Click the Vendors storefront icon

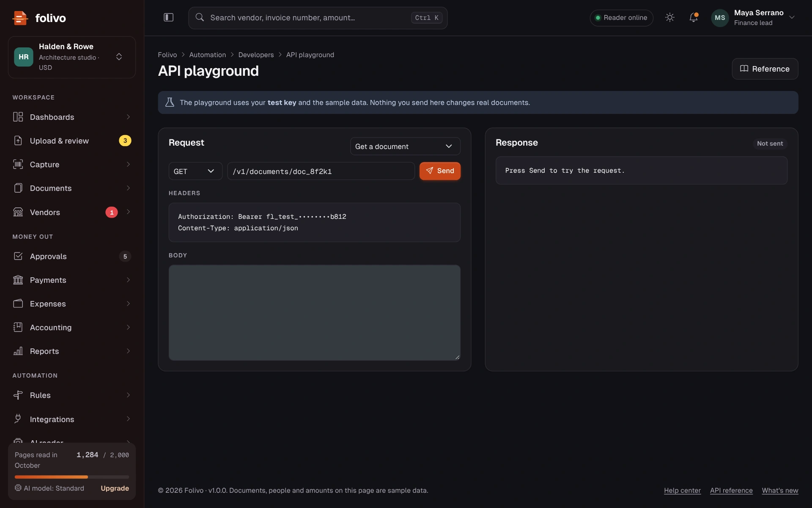(18, 212)
